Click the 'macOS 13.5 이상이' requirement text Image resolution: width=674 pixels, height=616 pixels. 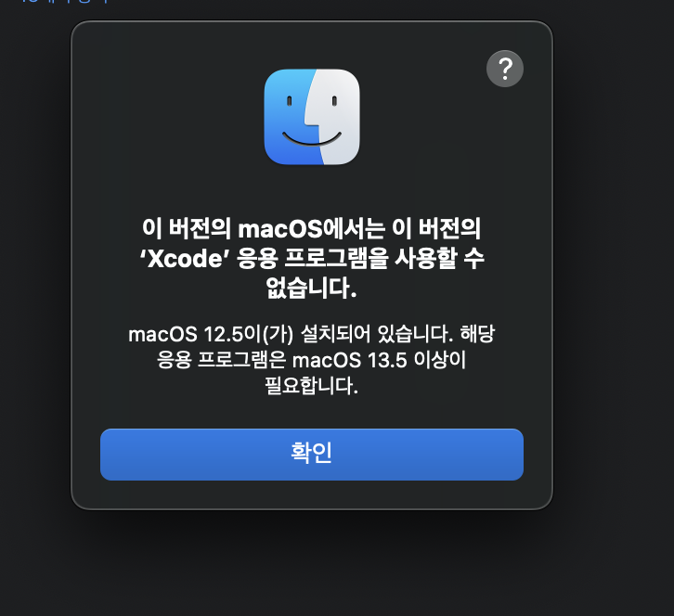(x=379, y=360)
